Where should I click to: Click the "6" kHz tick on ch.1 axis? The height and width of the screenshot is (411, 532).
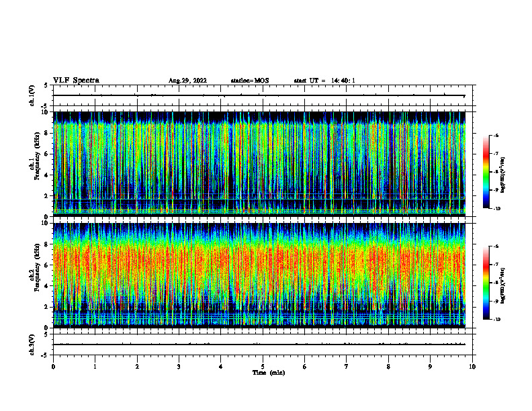47,154
